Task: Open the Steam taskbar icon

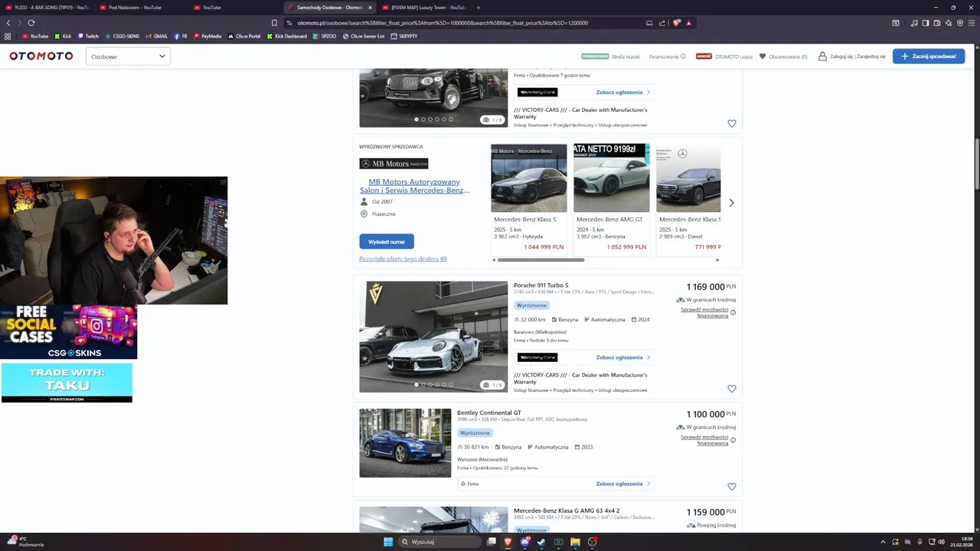Action: pos(541,542)
